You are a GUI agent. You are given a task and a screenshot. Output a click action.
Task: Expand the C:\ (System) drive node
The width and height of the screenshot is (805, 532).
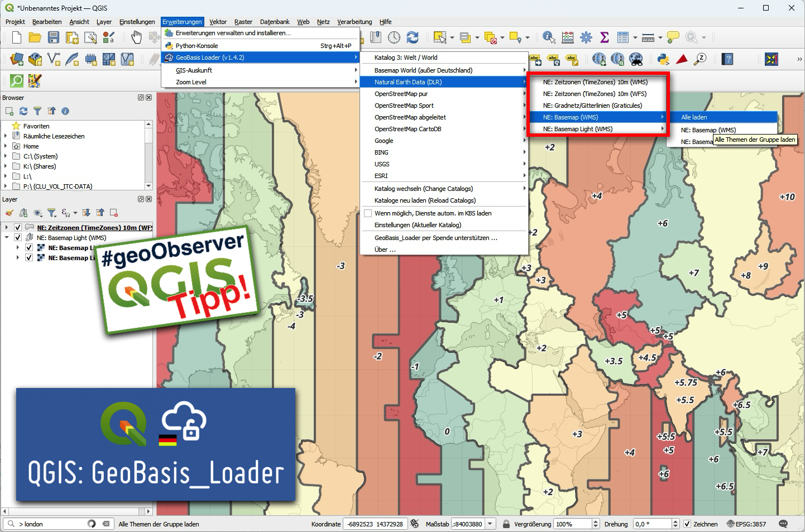(x=6, y=156)
